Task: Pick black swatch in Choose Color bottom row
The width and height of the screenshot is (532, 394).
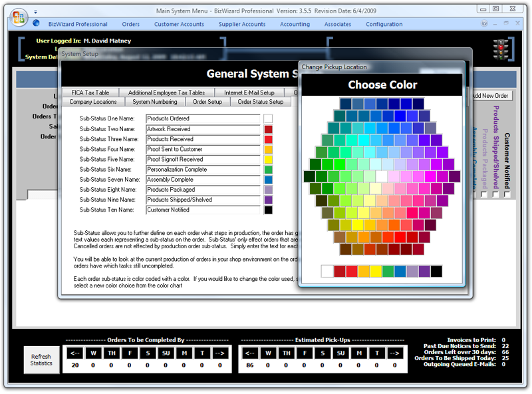Action: (436, 272)
